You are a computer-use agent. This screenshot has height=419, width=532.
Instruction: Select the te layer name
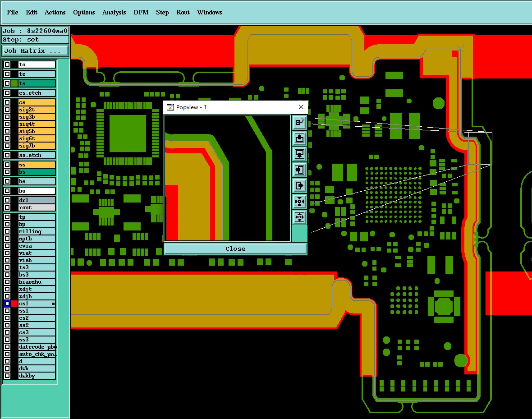pyautogui.click(x=37, y=74)
